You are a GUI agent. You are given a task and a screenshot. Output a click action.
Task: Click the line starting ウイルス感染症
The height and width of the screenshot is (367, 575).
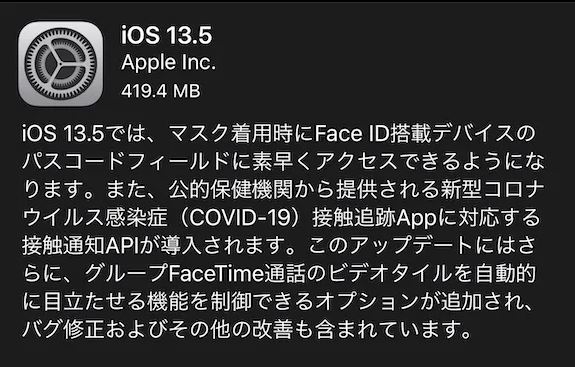click(281, 218)
